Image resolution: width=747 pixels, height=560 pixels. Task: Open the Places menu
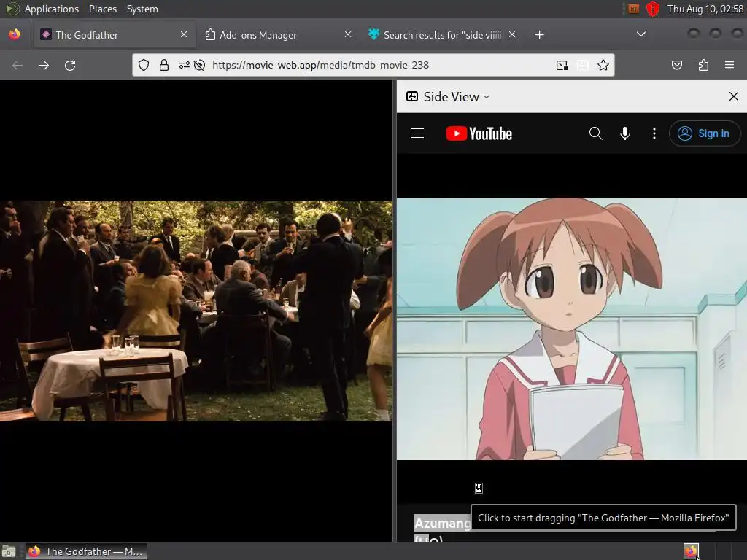[103, 9]
